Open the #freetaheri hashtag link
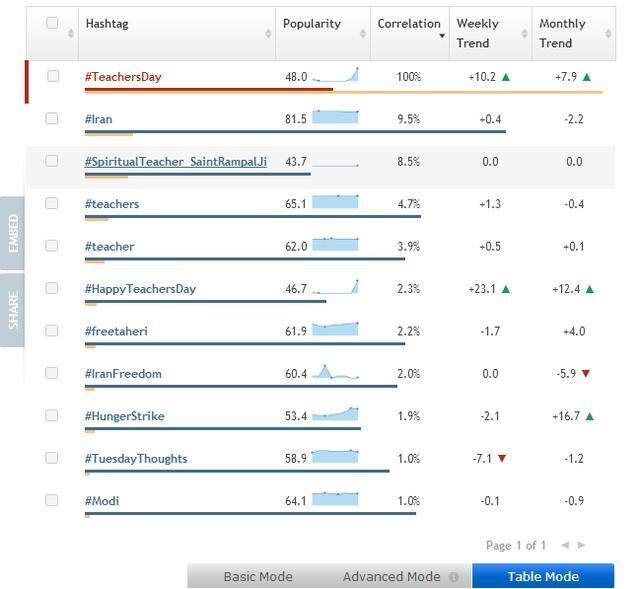The height and width of the screenshot is (589, 640). point(116,331)
